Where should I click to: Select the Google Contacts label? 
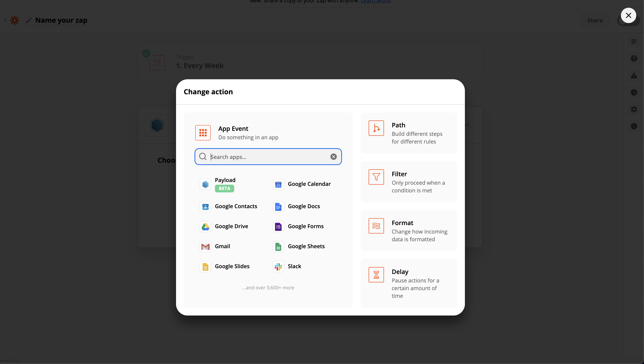(236, 206)
